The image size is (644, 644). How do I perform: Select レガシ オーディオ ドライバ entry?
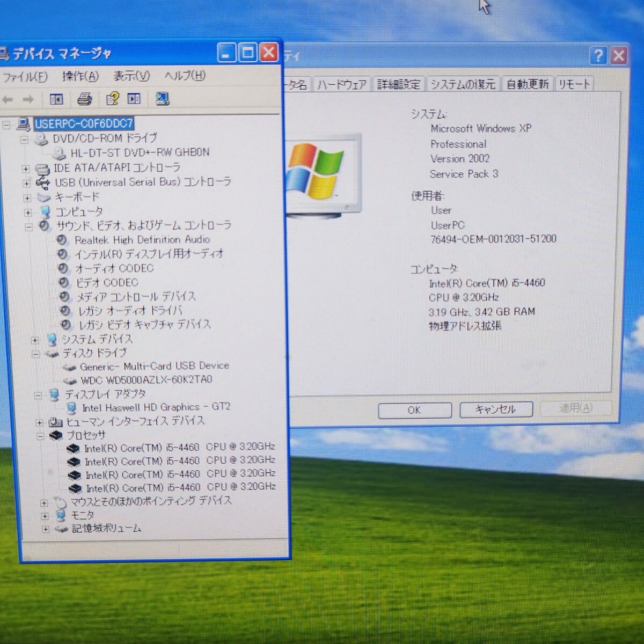tap(130, 310)
